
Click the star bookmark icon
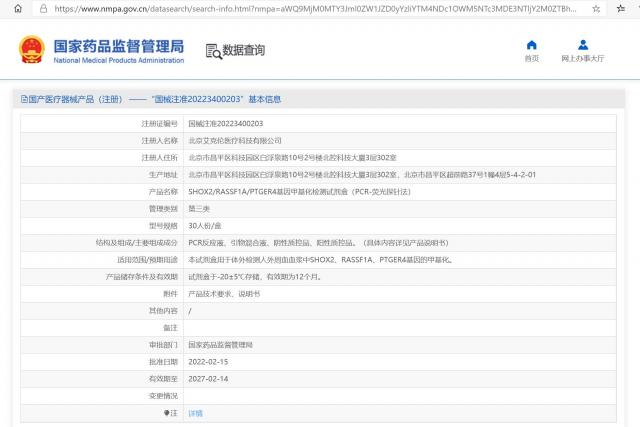point(596,9)
